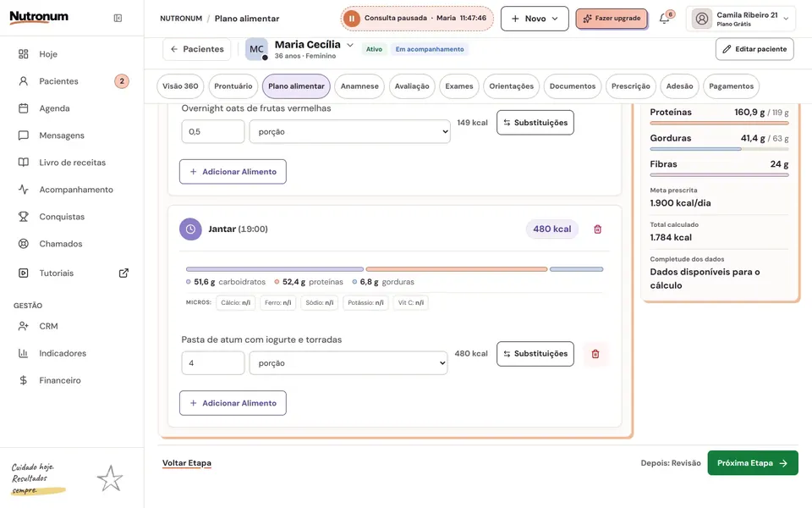Image resolution: width=812 pixels, height=508 pixels.
Task: Click the Ativo status badge
Action: point(374,49)
